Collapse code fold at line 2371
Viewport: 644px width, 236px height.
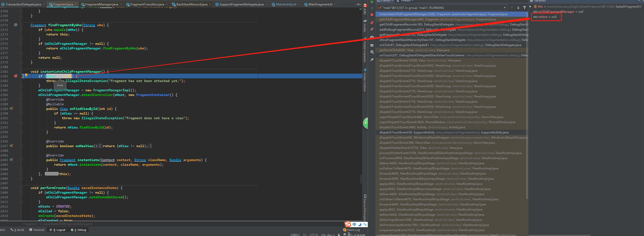(x=21, y=25)
